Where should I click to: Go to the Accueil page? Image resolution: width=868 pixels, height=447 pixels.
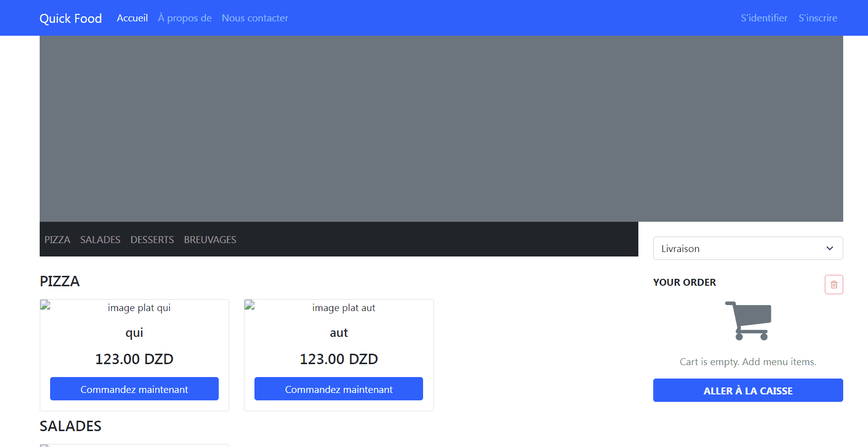132,18
